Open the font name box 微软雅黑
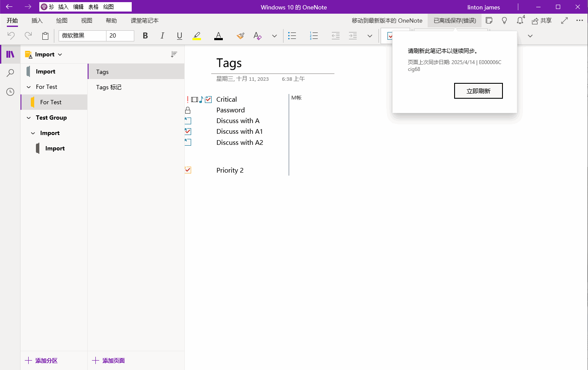Image resolution: width=588 pixels, height=370 pixels. pyautogui.click(x=82, y=36)
